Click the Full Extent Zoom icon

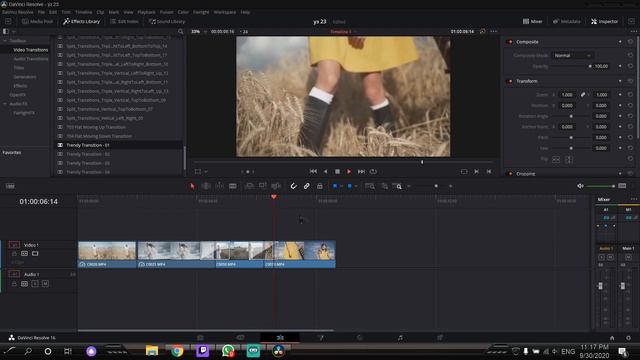pyautogui.click(x=370, y=186)
